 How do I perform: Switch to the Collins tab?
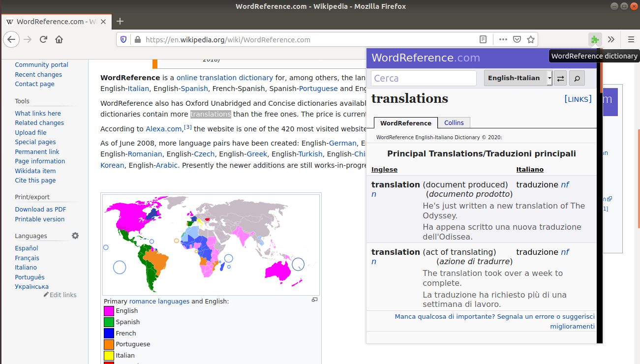pyautogui.click(x=454, y=122)
